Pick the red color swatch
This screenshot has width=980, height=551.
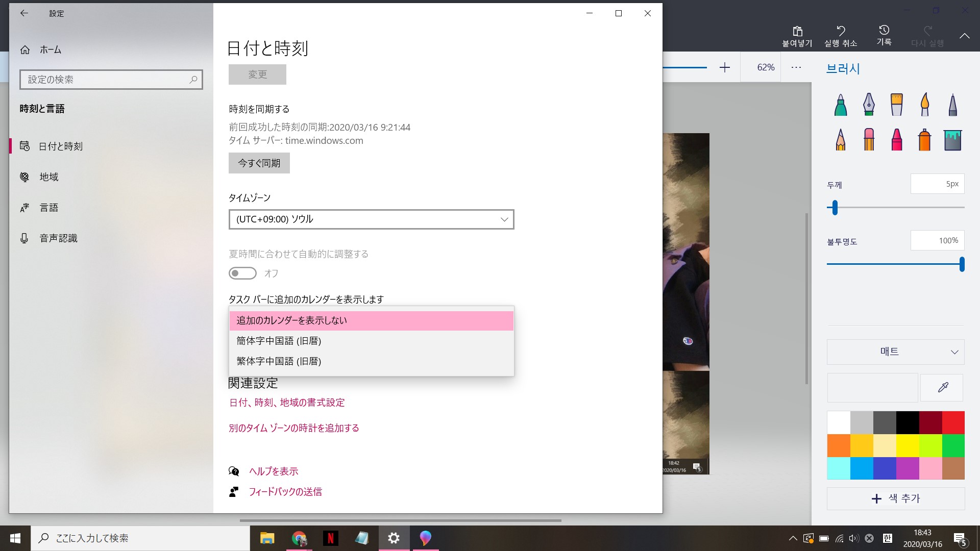click(x=952, y=422)
